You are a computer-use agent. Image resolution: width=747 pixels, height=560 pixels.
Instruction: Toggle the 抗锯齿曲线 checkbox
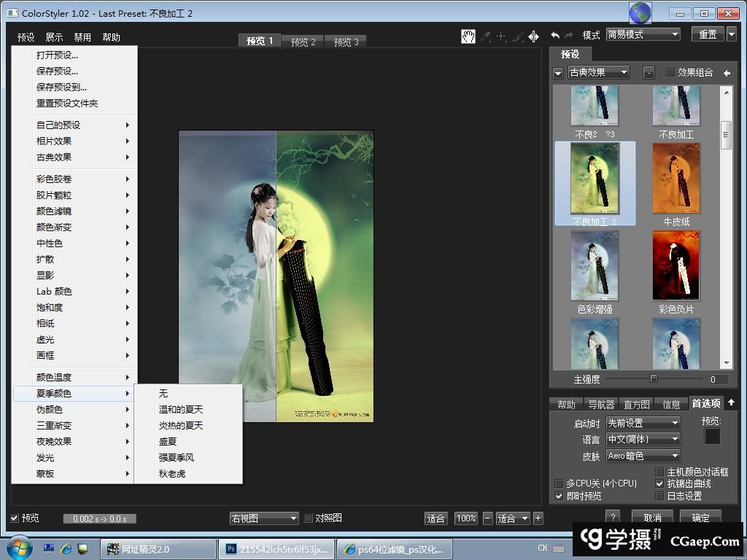tap(660, 483)
